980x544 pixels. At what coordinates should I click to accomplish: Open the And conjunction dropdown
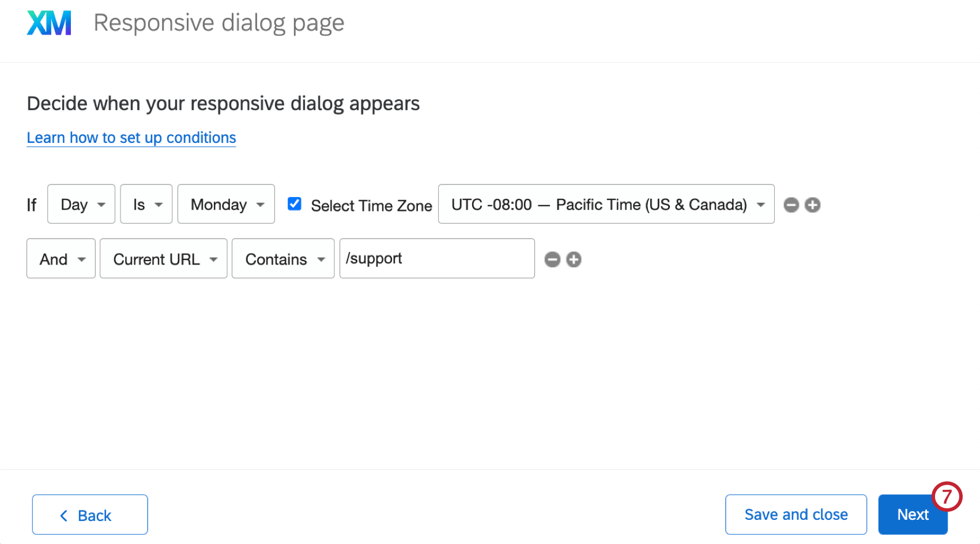[61, 259]
